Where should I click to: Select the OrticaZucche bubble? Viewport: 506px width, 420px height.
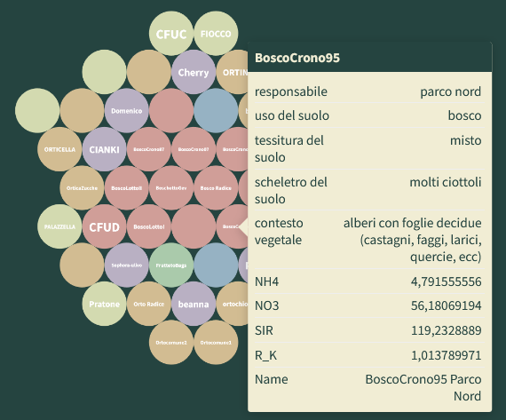pyautogui.click(x=82, y=188)
